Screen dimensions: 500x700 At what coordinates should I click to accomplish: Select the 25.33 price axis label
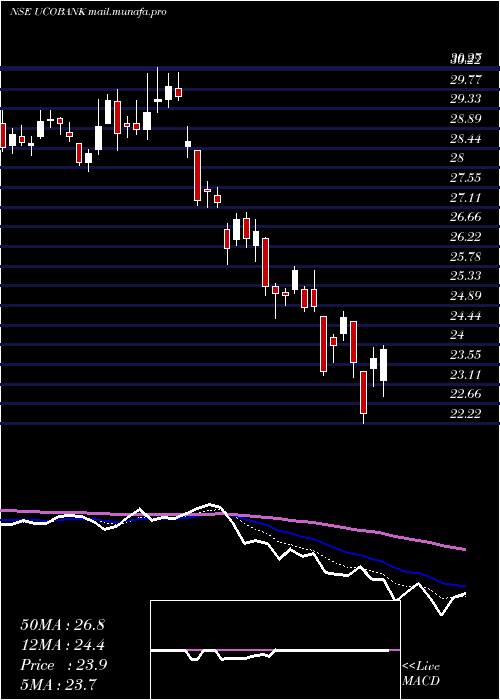pyautogui.click(x=466, y=276)
